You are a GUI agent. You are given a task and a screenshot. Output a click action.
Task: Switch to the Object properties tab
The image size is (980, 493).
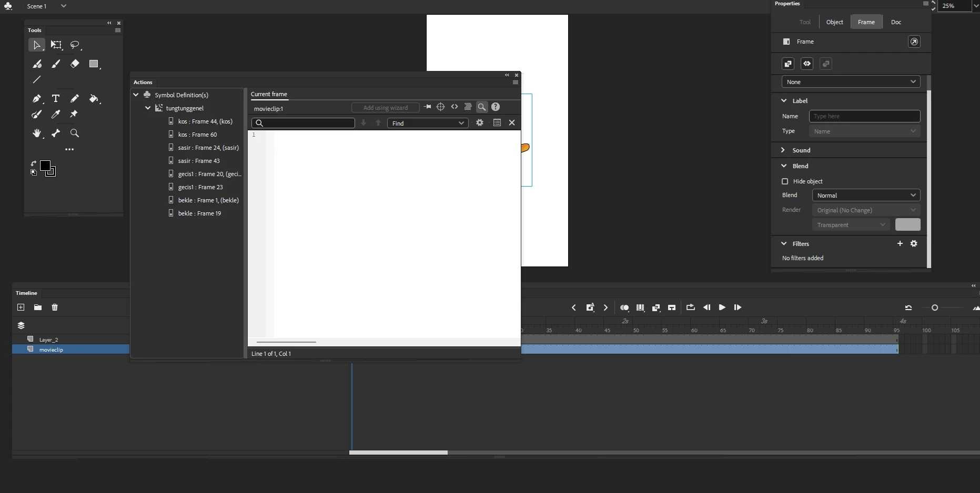(x=834, y=22)
